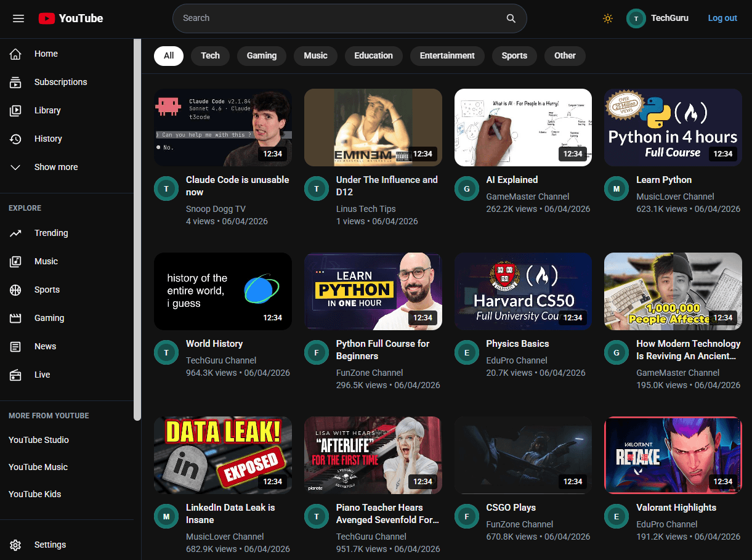Image resolution: width=752 pixels, height=560 pixels.
Task: Open YouTube Studio link
Action: (x=39, y=440)
